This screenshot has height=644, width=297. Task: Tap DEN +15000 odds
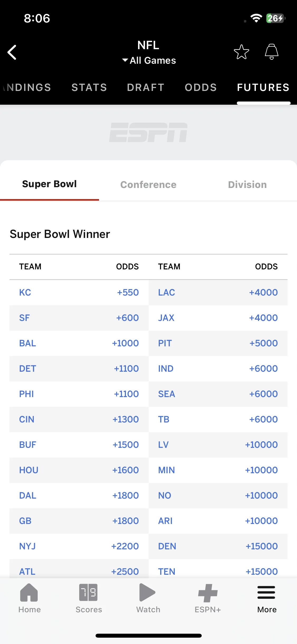[261, 546]
